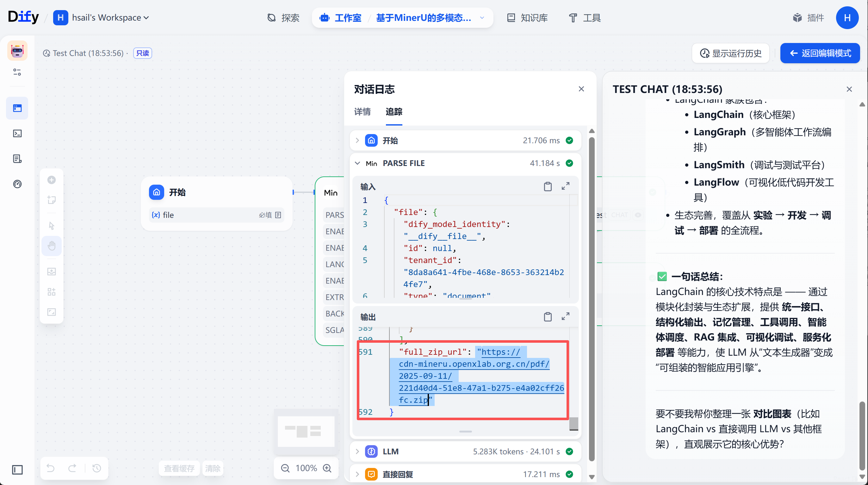Open the current app name 基于MinerU的多模态

coord(424,17)
